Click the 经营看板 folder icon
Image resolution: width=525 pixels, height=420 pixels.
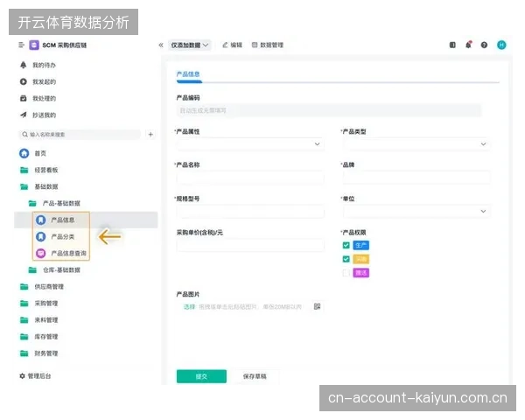click(24, 170)
